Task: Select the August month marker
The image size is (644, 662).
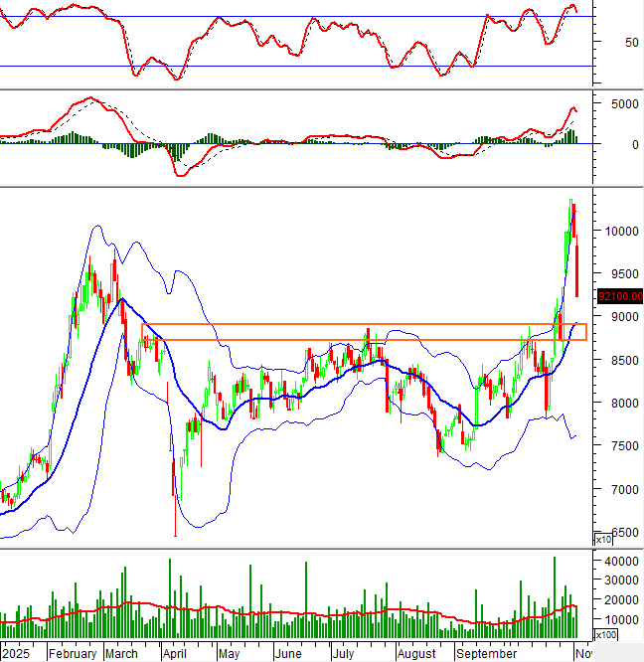Action: pyautogui.click(x=416, y=654)
